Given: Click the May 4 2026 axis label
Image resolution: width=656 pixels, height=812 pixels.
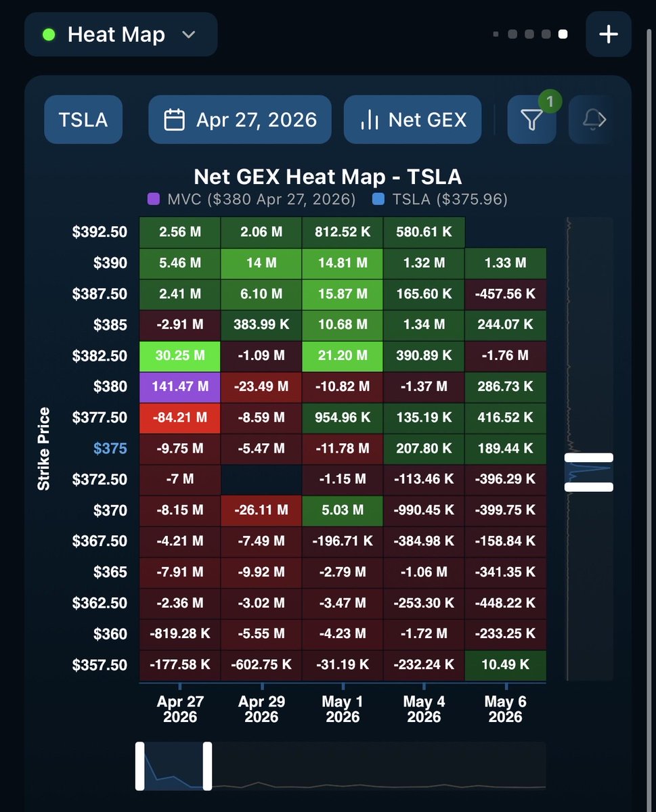Looking at the screenshot, I should point(424,709).
